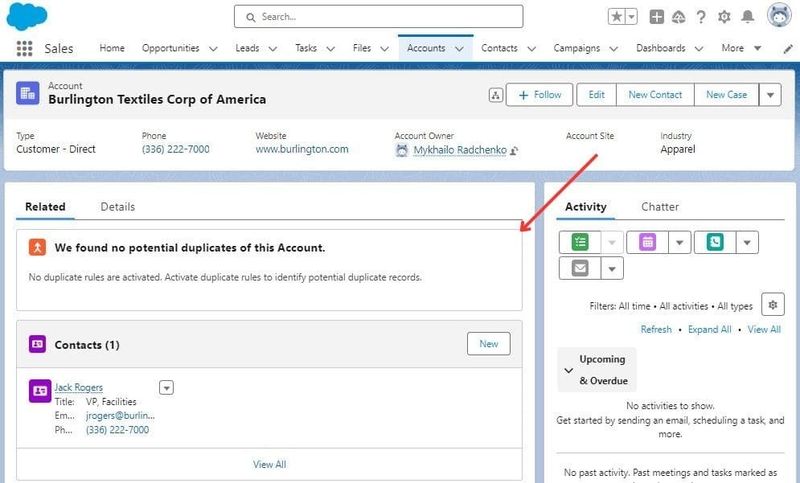Open the Notifications bell

[747, 17]
